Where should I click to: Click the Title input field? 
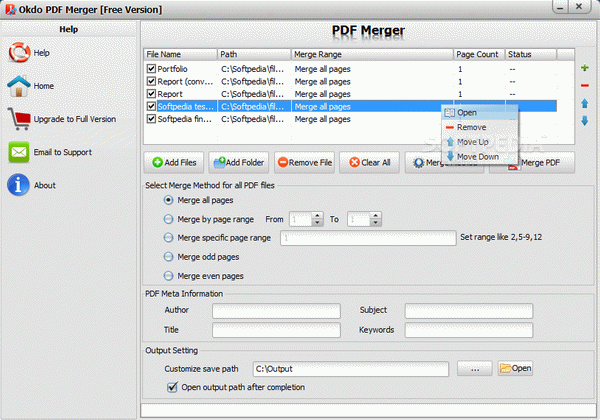[276, 330]
